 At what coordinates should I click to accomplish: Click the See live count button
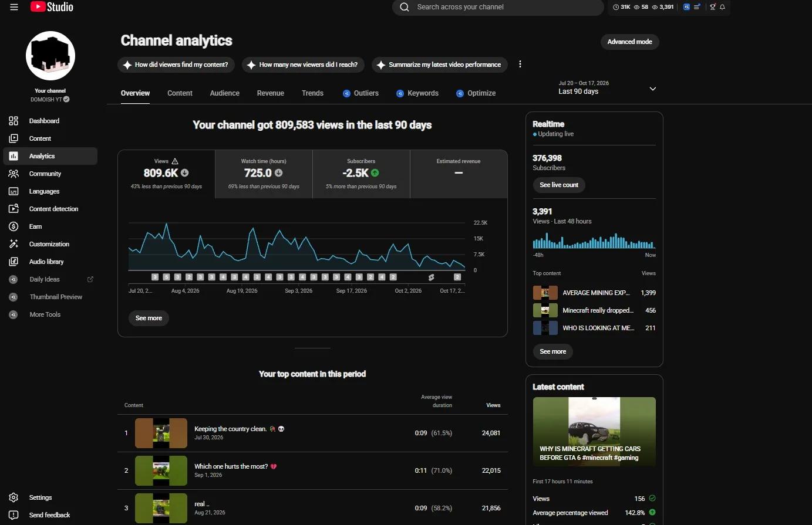tap(559, 185)
